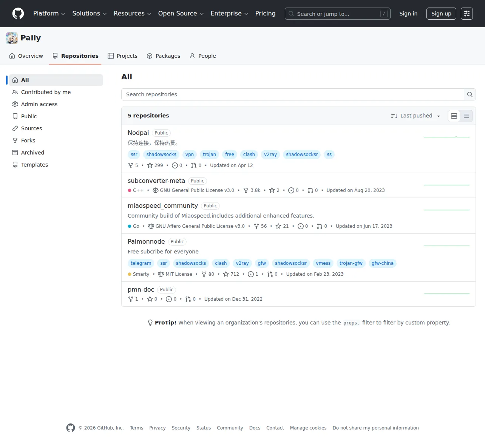Screen dimensions: 485x448
Task: Open the pmn-doc repository
Action: pyautogui.click(x=141, y=290)
